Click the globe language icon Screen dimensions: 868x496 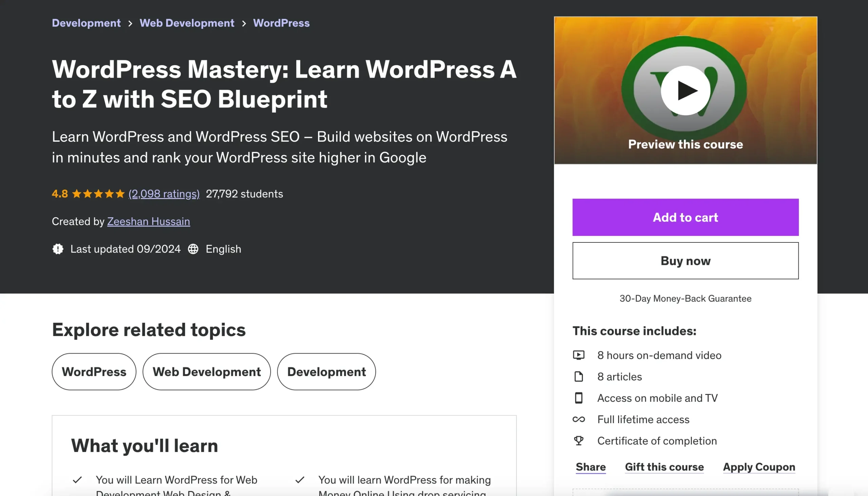(x=193, y=249)
